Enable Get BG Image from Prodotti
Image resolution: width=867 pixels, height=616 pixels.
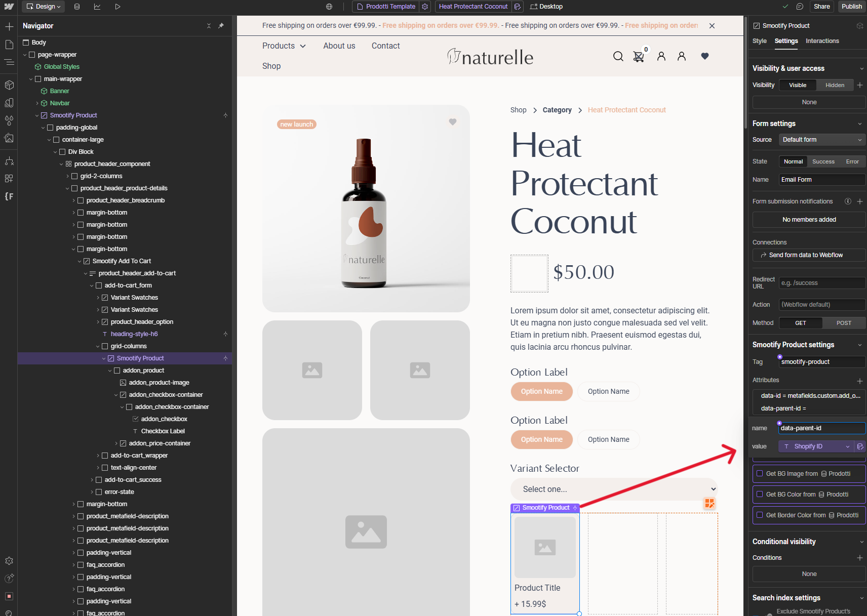[760, 474]
